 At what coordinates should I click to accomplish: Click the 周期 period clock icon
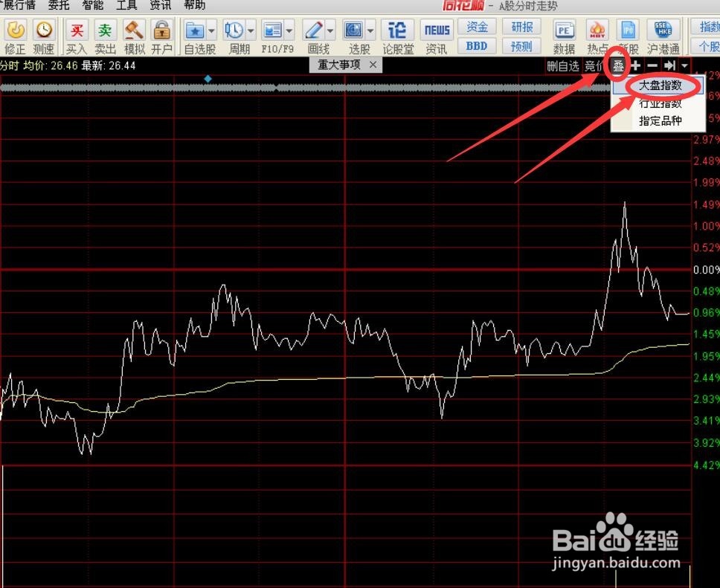(x=234, y=30)
